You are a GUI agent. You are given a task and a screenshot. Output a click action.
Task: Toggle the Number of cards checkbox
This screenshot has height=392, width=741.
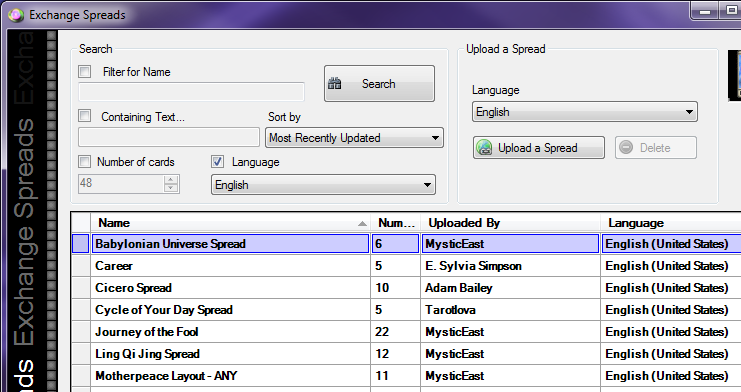[x=85, y=162]
